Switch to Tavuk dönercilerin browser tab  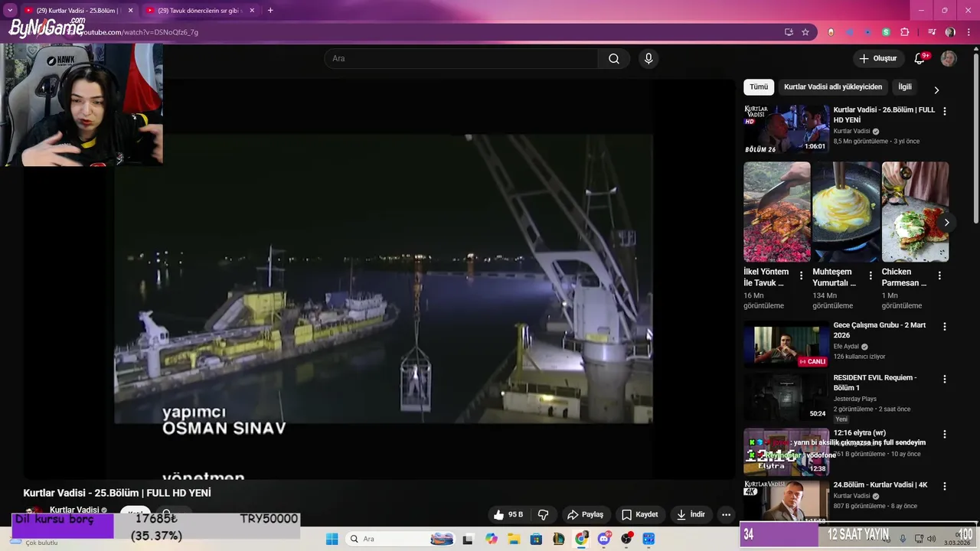click(x=199, y=11)
